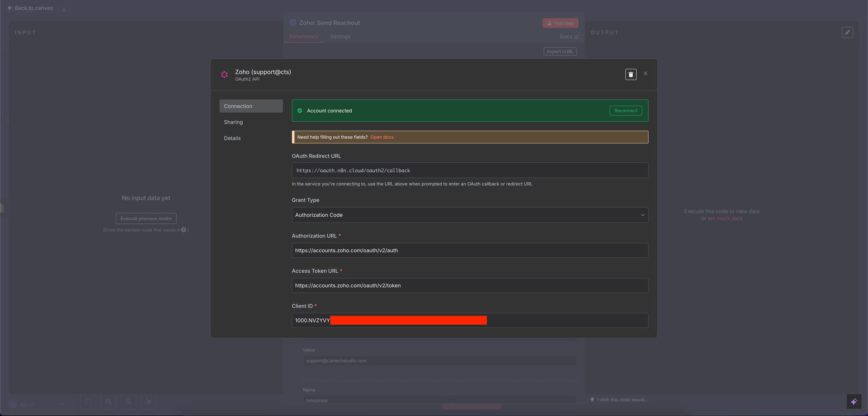
Task: Open the node Docs link
Action: tap(569, 37)
